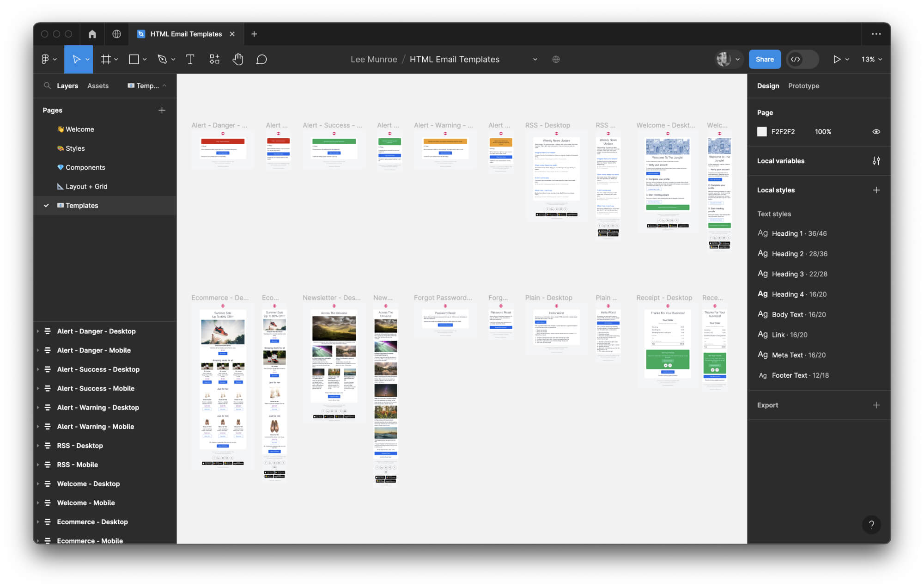Click the user avatar in toolbar
The image size is (924, 588).
pos(723,59)
